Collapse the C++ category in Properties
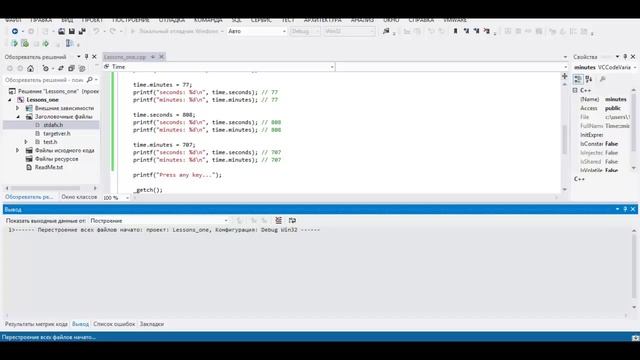Screen dimensions: 640x360 tap(575, 90)
